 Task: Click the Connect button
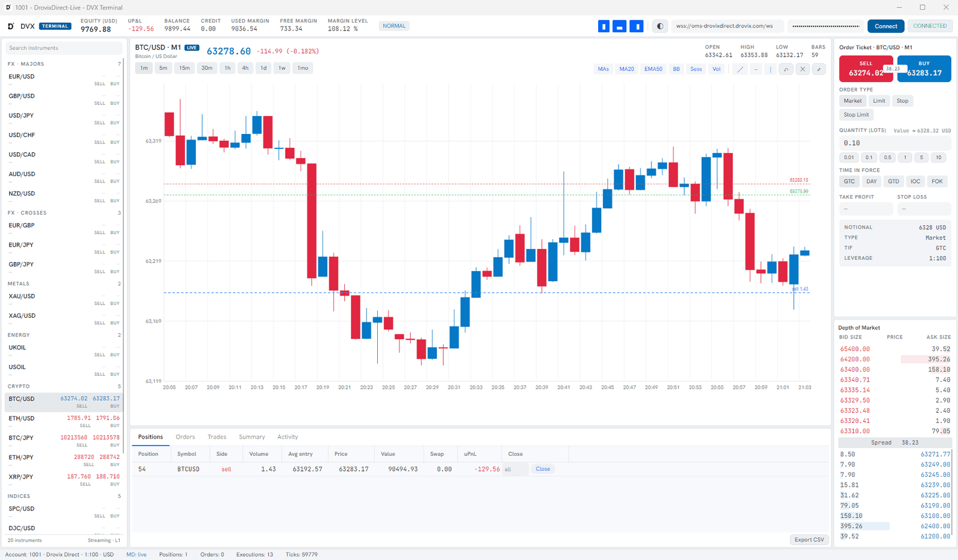[x=886, y=26]
